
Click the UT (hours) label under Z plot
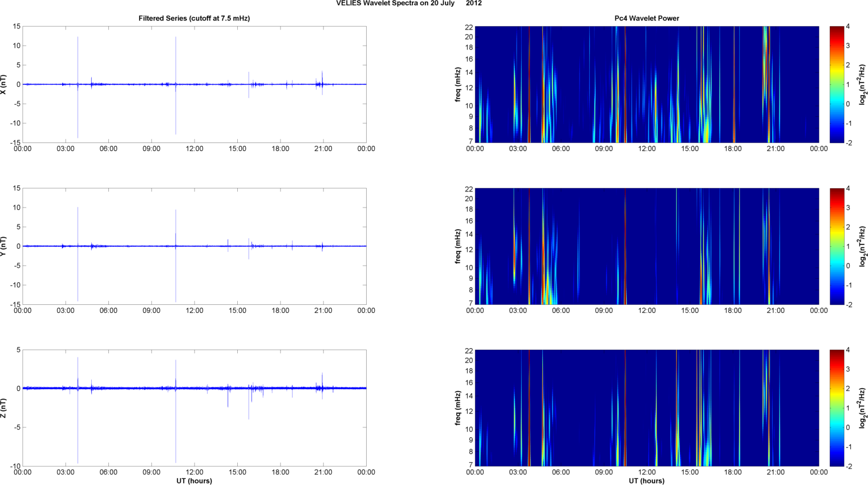tap(194, 481)
